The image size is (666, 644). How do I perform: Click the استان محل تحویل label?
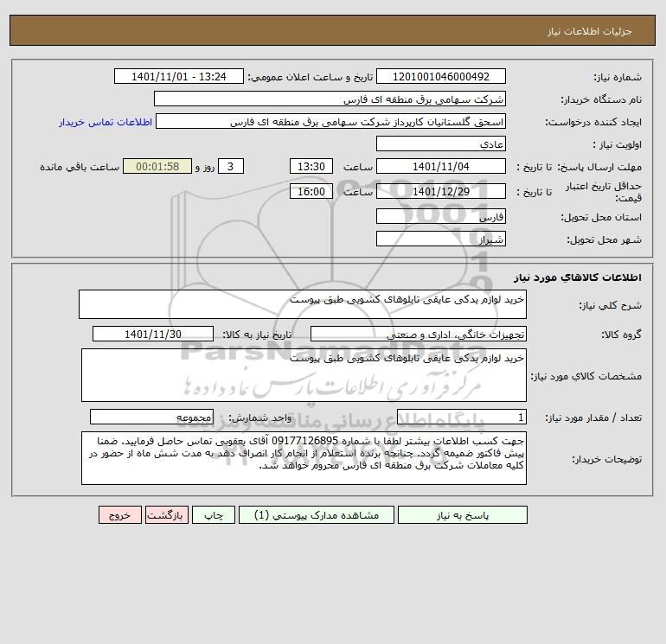(601, 217)
